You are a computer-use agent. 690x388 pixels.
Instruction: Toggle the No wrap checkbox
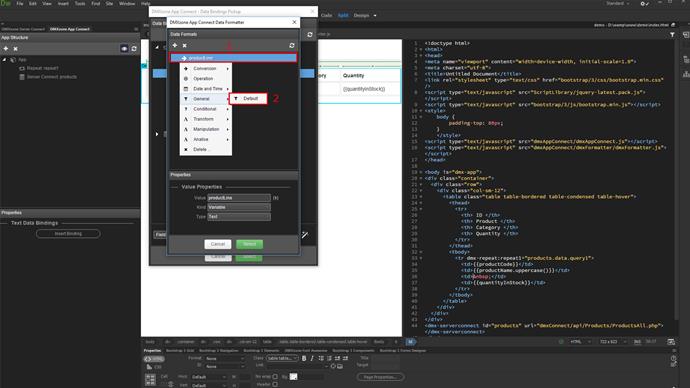pyautogui.click(x=275, y=377)
